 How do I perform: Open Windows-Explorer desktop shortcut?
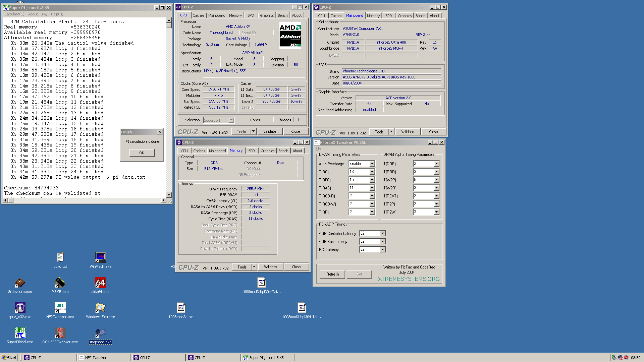pyautogui.click(x=100, y=311)
